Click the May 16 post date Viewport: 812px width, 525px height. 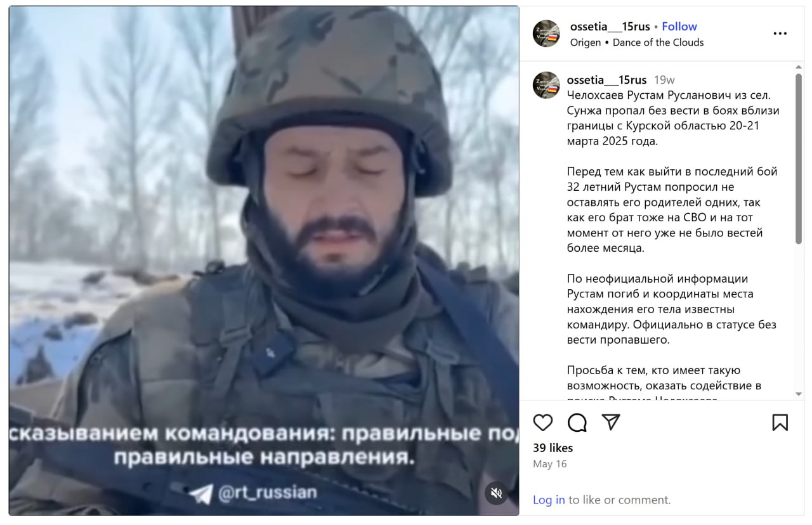click(550, 464)
